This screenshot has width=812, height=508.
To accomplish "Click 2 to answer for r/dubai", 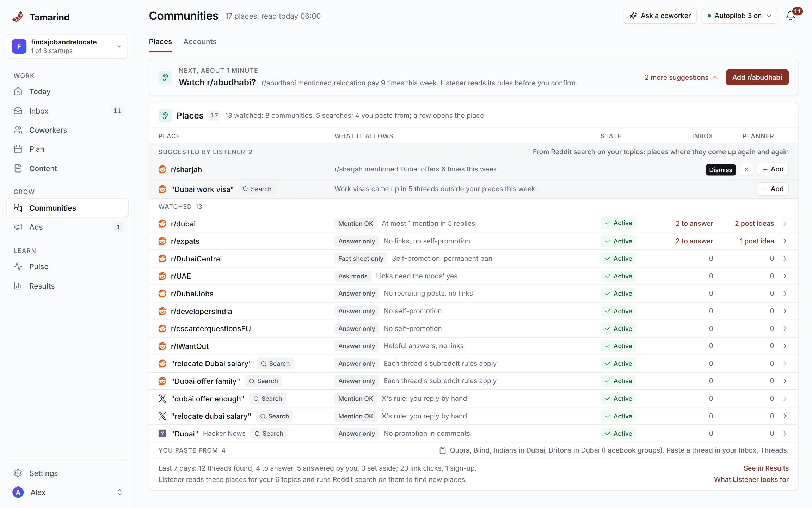I will 694,223.
